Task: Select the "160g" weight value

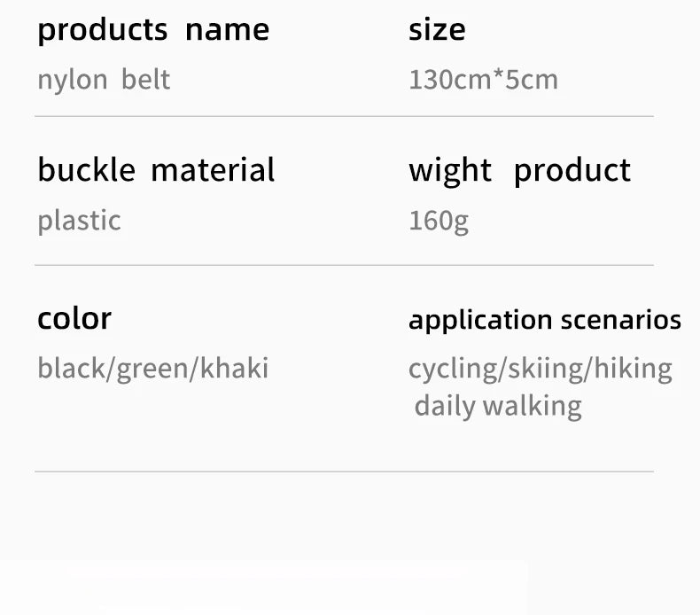Action: click(x=439, y=221)
